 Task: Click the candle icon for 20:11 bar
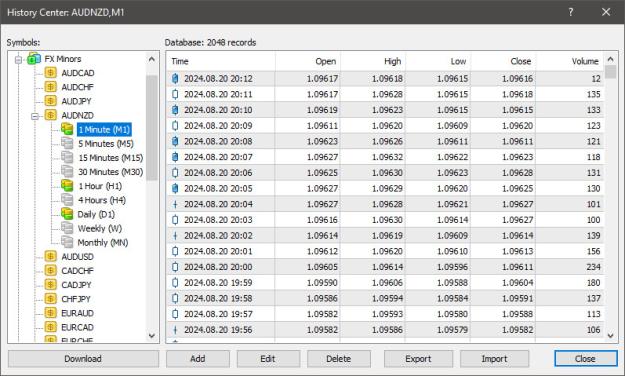pos(175,94)
